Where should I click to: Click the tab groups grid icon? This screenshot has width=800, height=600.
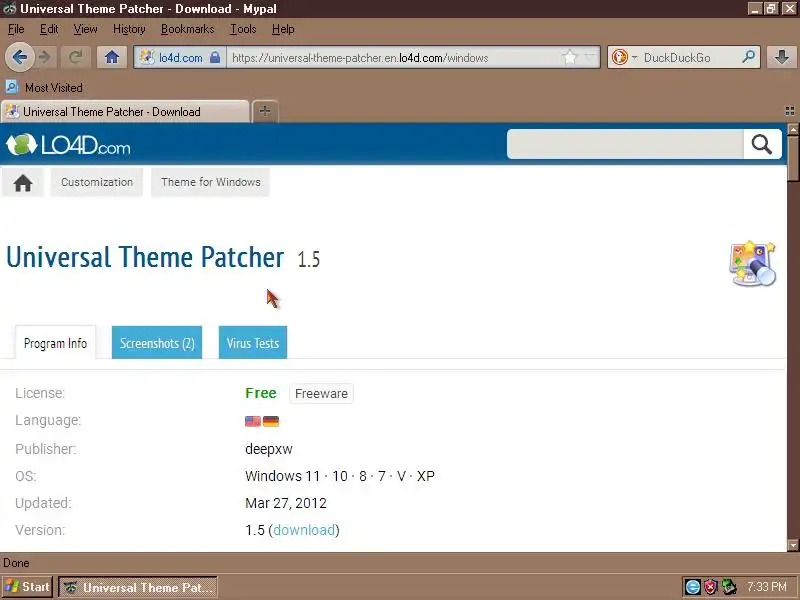tap(789, 111)
